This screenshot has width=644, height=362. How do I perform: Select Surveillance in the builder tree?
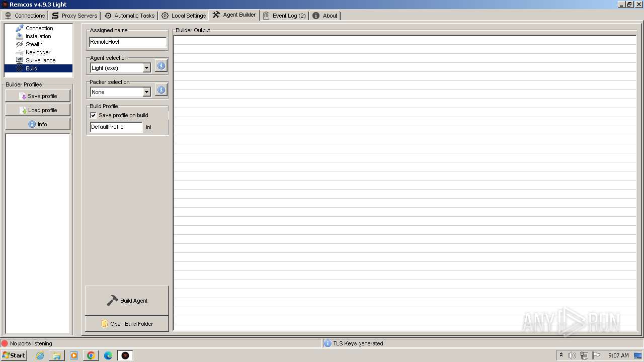[40, 60]
